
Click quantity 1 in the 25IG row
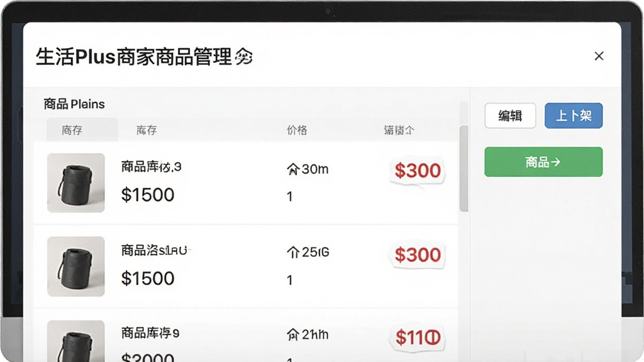289,280
